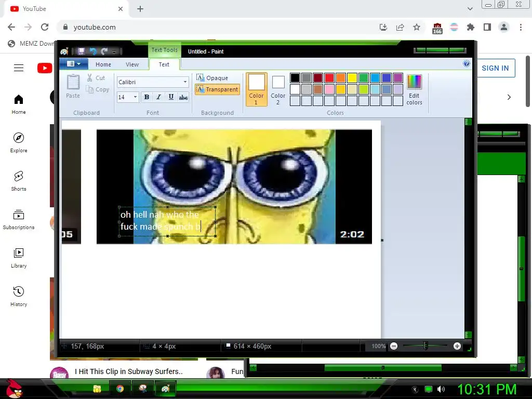Open Customize Quick Access Toolbar arrow

[114, 51]
